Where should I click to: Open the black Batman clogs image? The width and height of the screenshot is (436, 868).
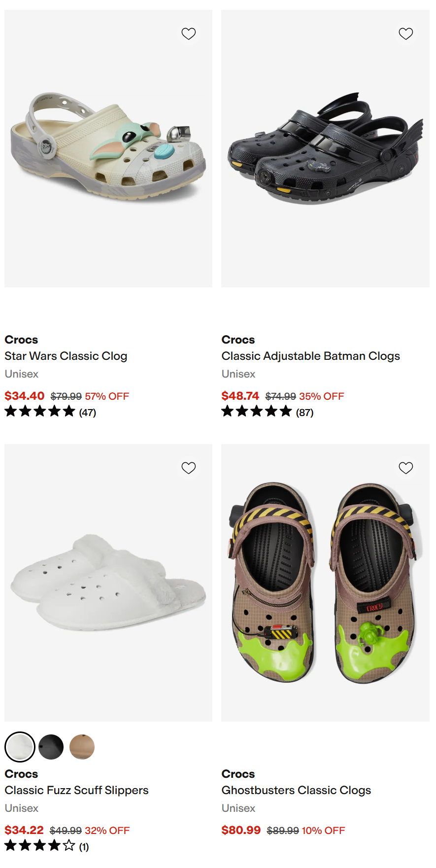click(325, 148)
